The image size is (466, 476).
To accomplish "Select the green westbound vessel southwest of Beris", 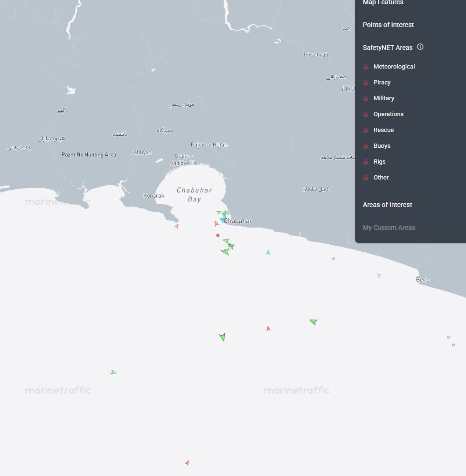I will click(314, 322).
